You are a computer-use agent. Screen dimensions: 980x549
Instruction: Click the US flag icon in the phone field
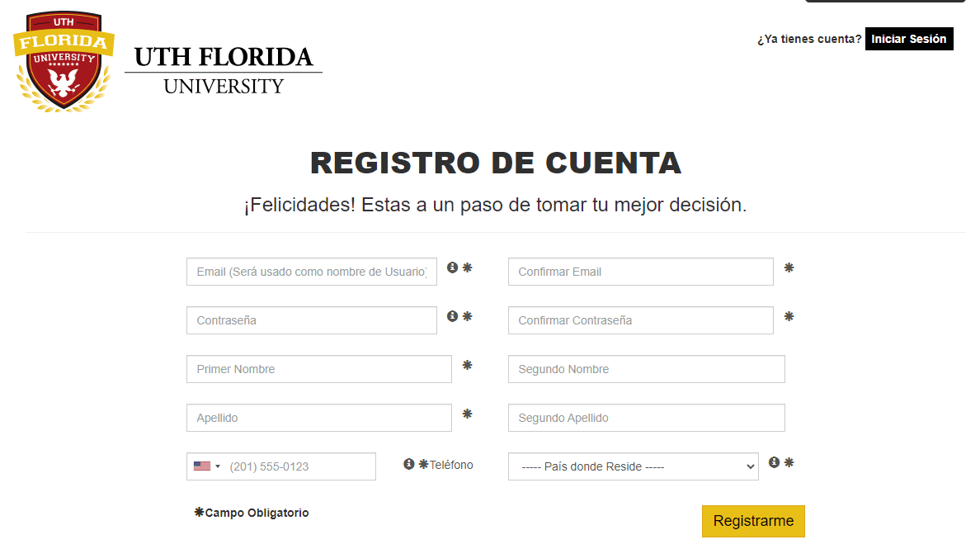202,466
